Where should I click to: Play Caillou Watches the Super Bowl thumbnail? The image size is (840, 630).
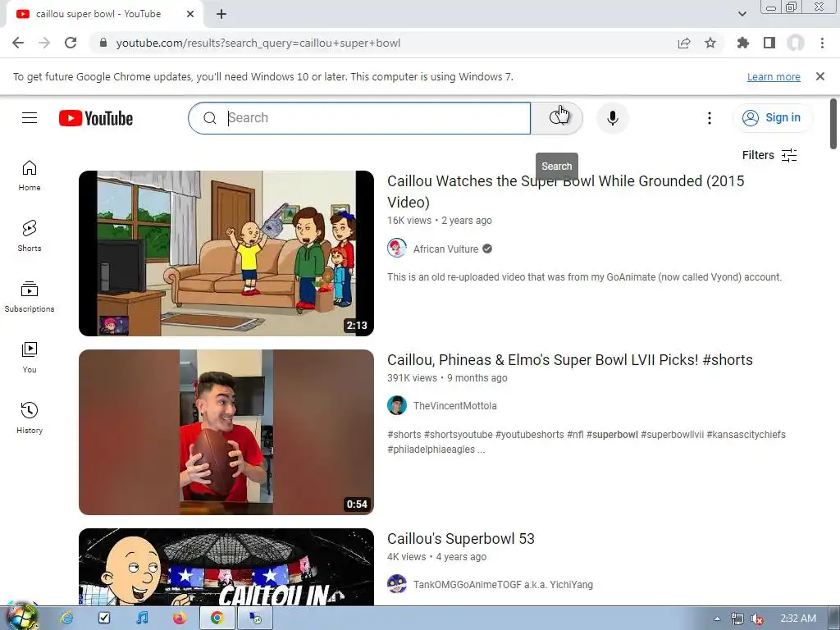pos(226,253)
